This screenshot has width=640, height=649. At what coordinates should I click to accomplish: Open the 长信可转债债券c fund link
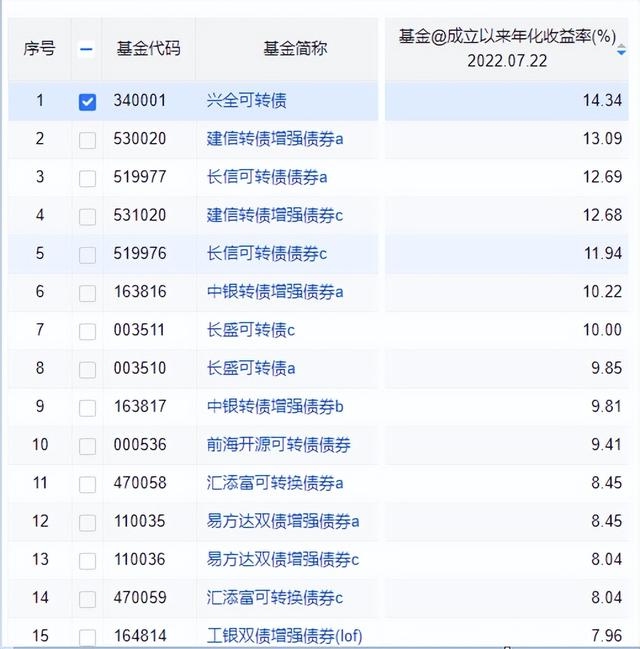267,253
